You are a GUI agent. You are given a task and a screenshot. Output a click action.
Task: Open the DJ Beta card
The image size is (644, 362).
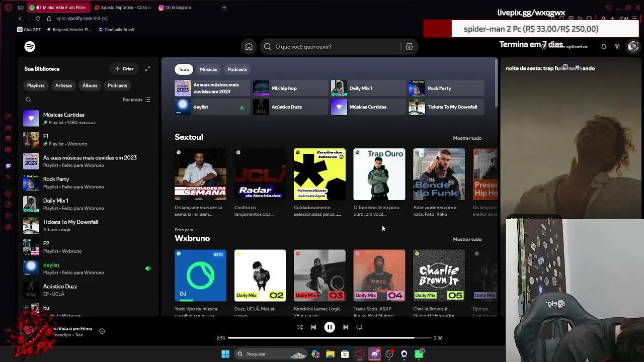tap(200, 282)
